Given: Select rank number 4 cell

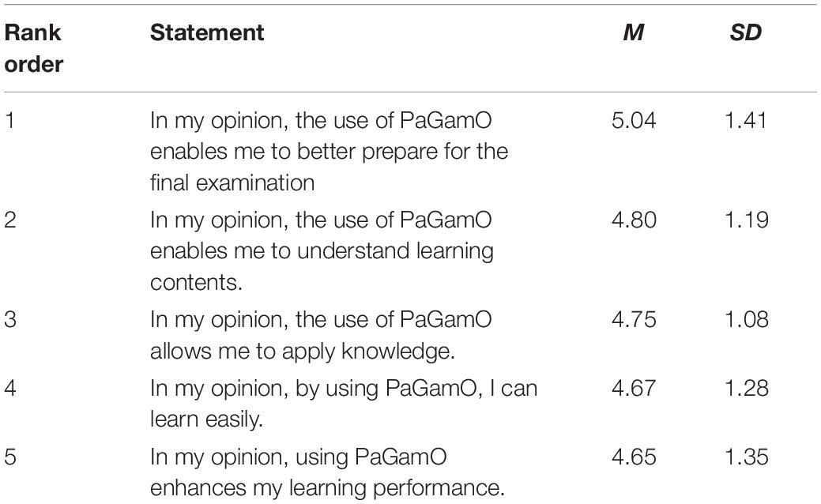Looking at the screenshot, I should pyautogui.click(x=10, y=389).
